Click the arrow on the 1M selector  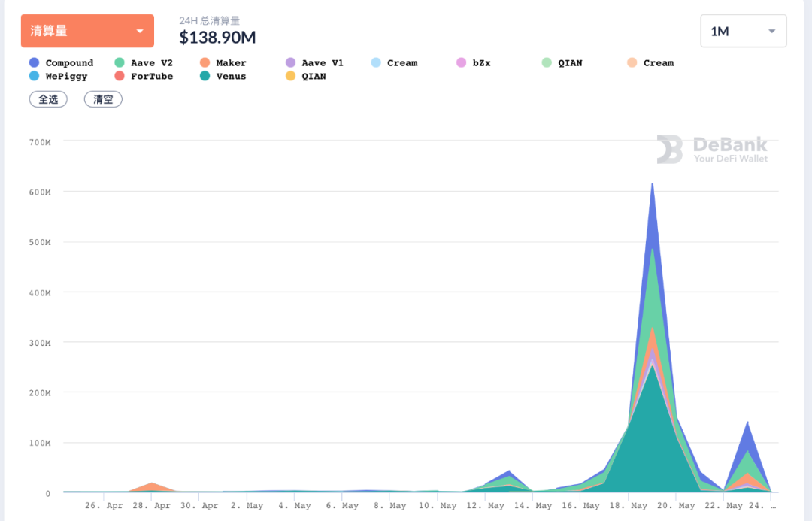[x=772, y=32]
